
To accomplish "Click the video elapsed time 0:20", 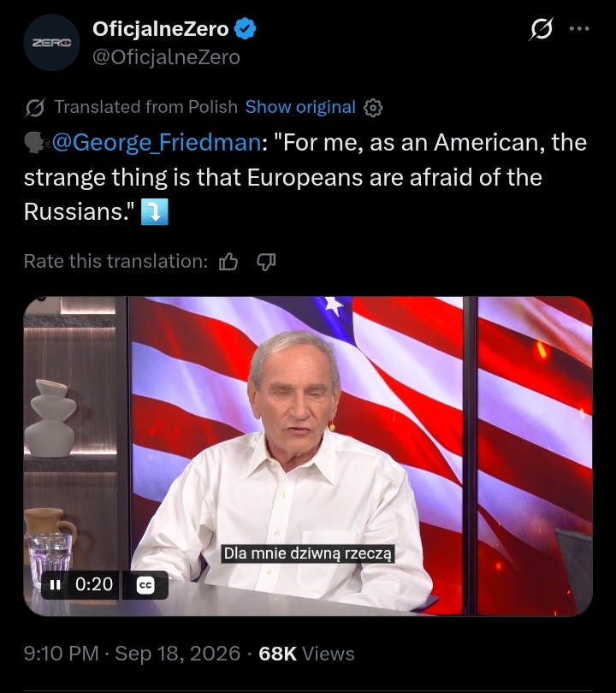I will [94, 584].
